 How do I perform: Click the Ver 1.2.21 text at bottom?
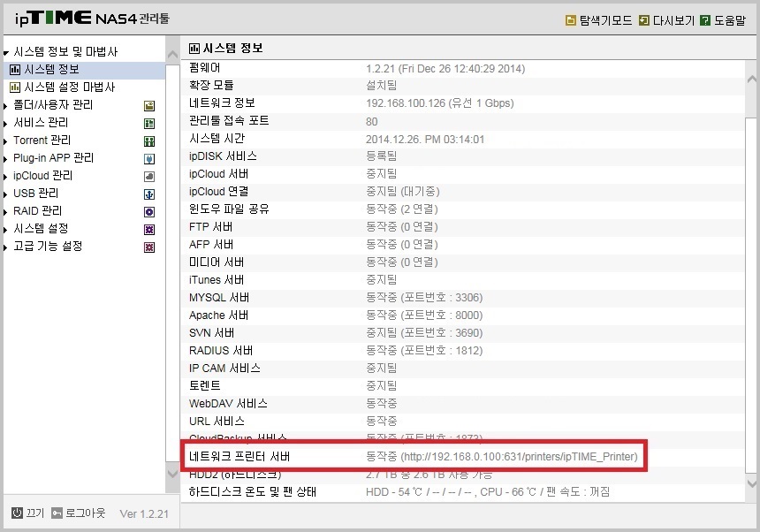144,513
